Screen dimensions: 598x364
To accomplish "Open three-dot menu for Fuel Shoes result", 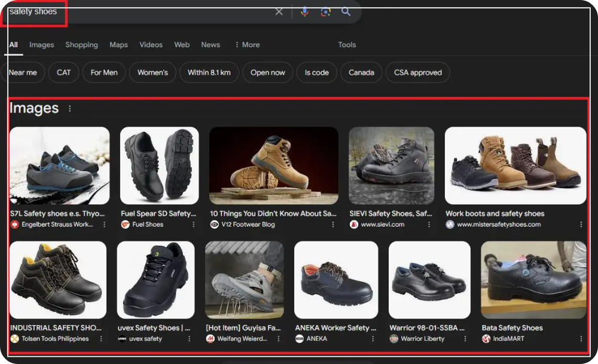I will pos(193,225).
